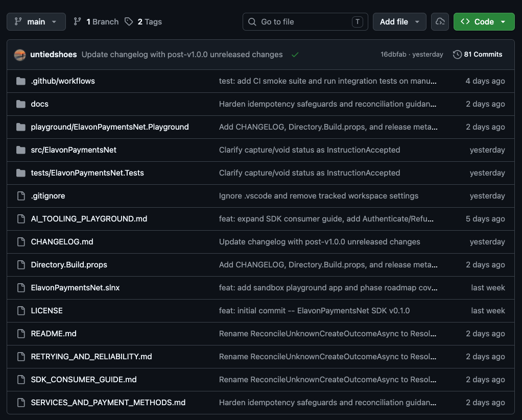The height and width of the screenshot is (420, 522).
Task: Open tests/ElavonPaymentsNet.Tests folder
Action: point(87,172)
